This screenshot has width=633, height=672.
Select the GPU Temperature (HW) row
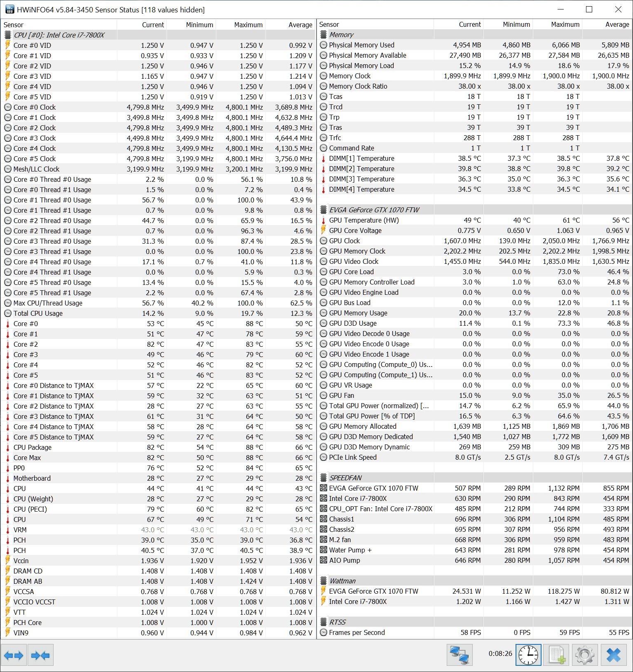point(474,220)
